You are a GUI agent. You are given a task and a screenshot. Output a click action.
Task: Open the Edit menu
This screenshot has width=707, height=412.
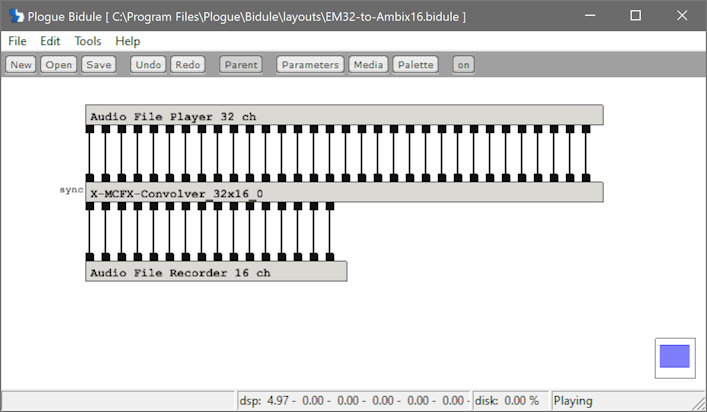(50, 41)
